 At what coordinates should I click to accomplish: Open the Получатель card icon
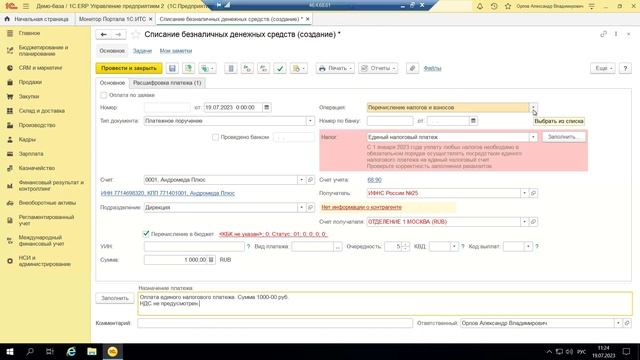pyautogui.click(x=533, y=193)
